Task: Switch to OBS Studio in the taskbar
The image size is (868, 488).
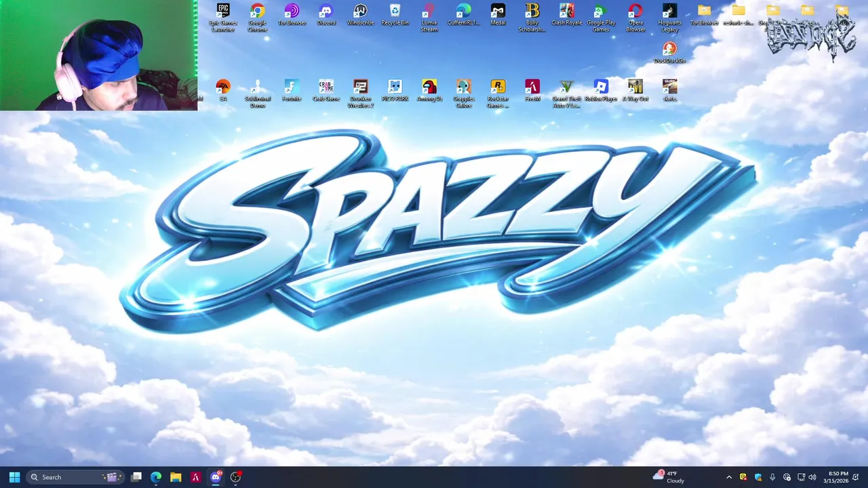Action: [235, 477]
